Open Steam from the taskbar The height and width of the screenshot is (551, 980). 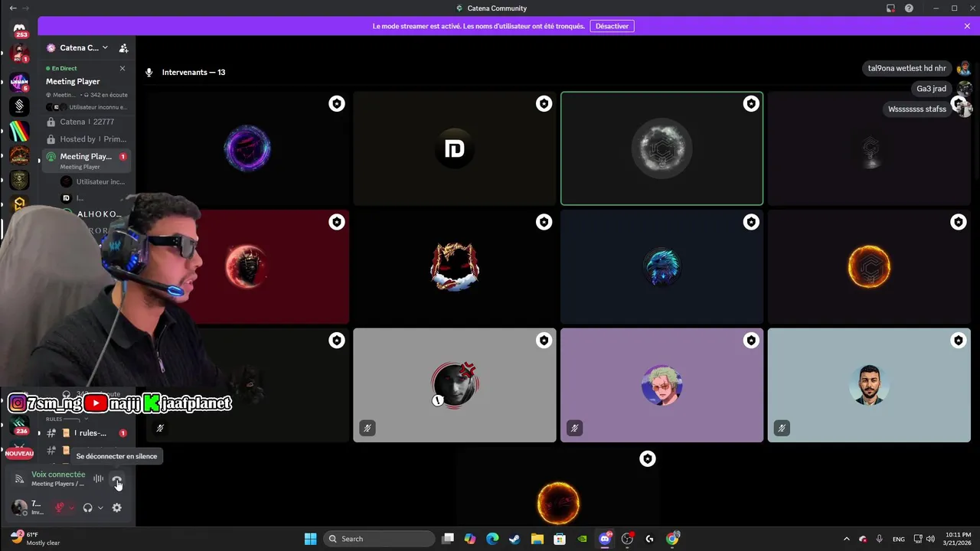coord(514,539)
